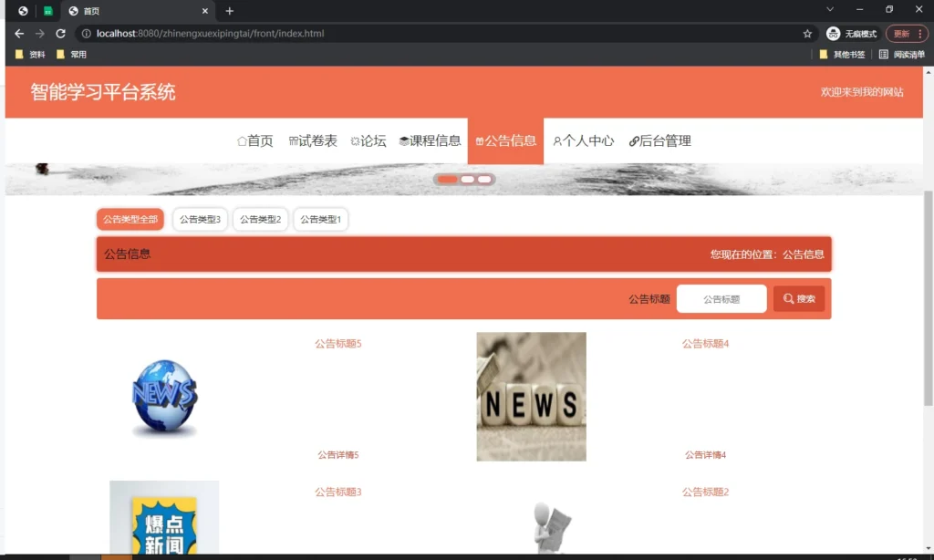Open the tab search chevron in title bar
Image resolution: width=934 pixels, height=560 pixels.
pyautogui.click(x=829, y=9)
